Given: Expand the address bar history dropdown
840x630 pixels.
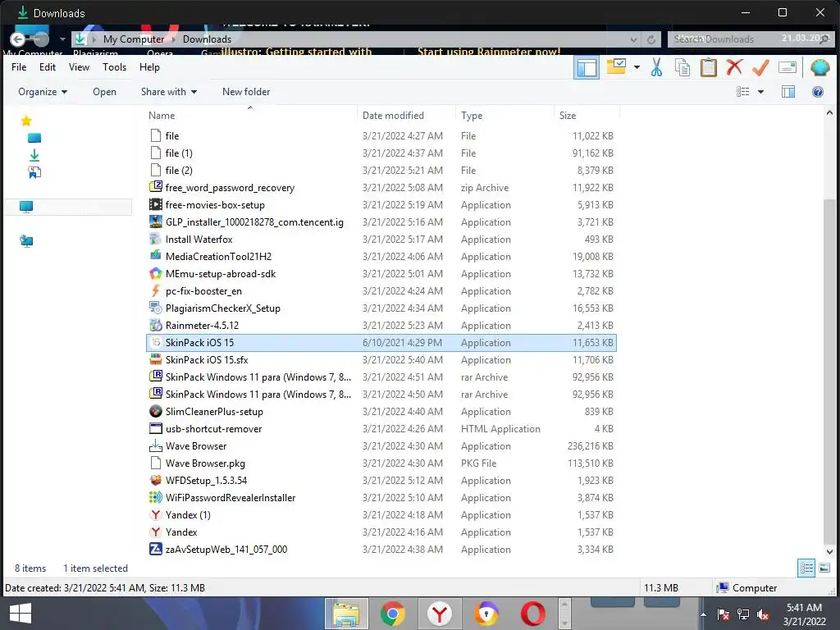Looking at the screenshot, I should [x=634, y=39].
